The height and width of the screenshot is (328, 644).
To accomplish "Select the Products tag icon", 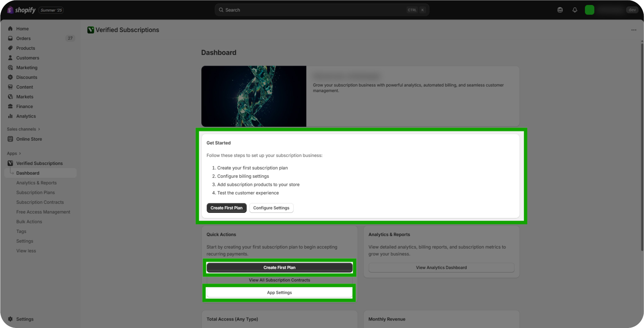I will 10,48.
